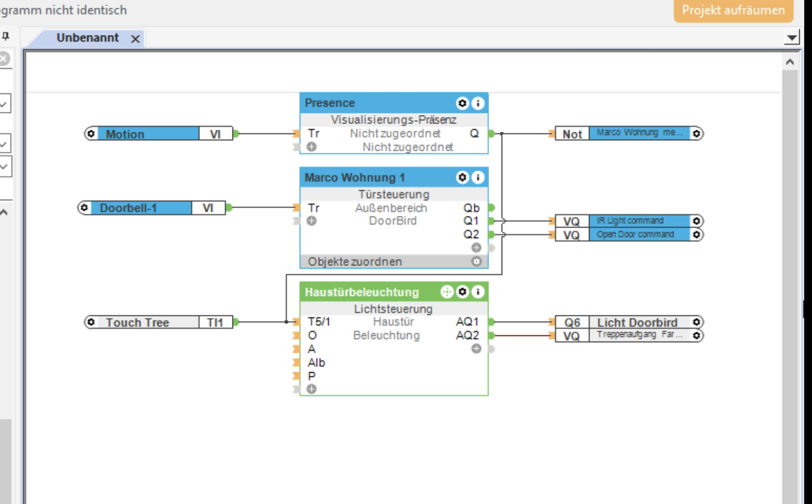Click gear icon on Treppenaufgang output

tap(696, 335)
